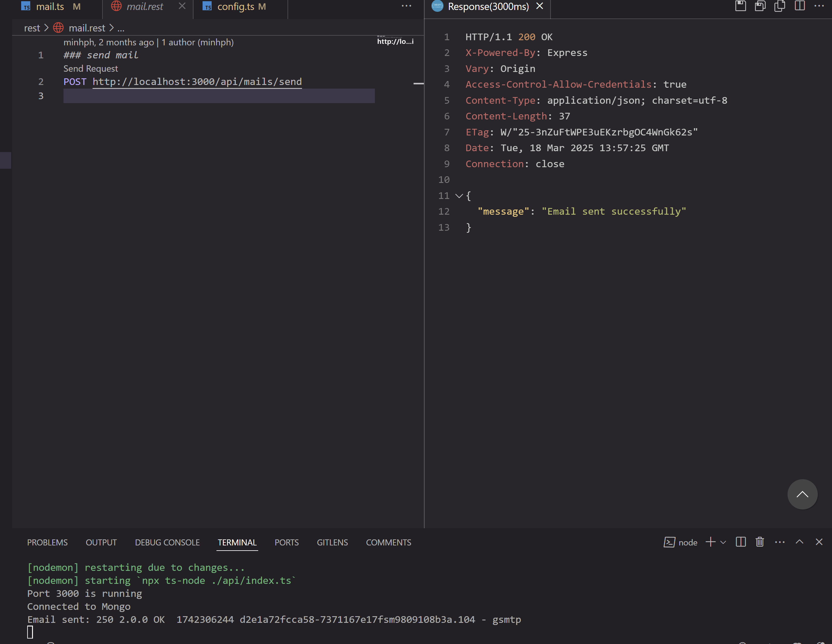Click the POST method keyword

tap(75, 82)
